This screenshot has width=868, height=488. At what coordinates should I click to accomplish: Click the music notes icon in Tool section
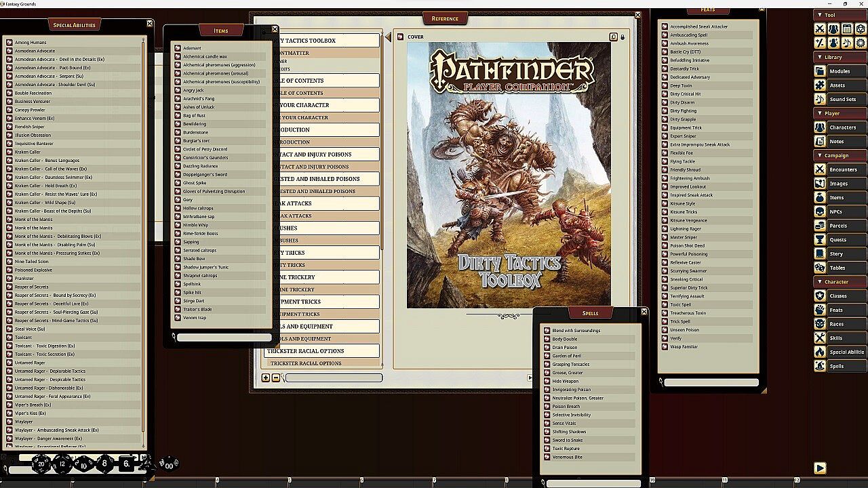tap(847, 42)
